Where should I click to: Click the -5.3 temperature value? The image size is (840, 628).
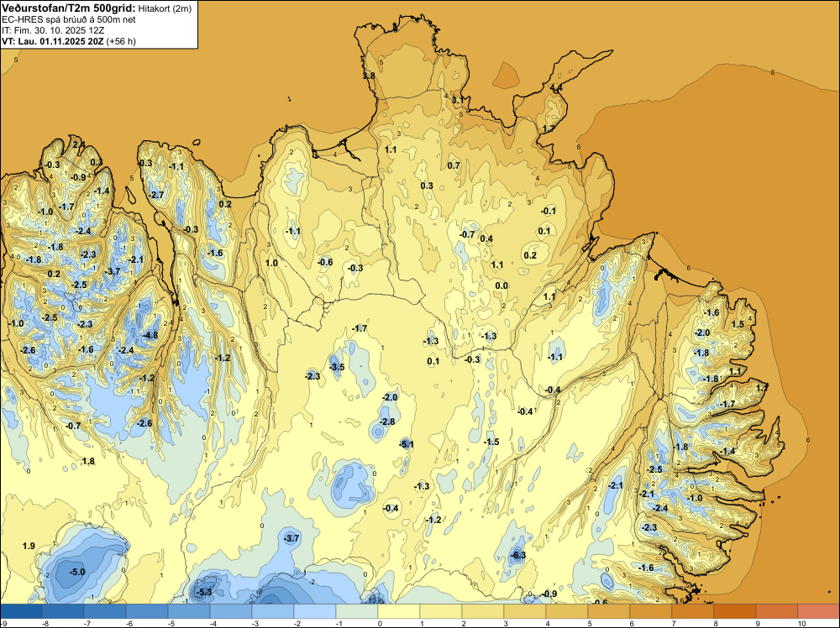click(x=205, y=592)
